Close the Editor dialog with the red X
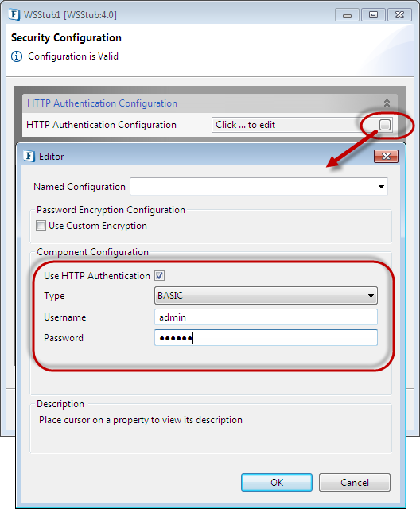The image size is (420, 509). click(386, 157)
